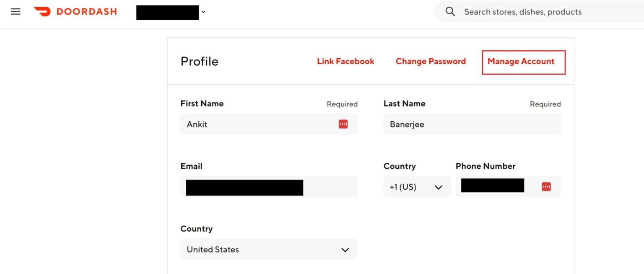
Task: Click the DoorDash logo
Action: [75, 11]
